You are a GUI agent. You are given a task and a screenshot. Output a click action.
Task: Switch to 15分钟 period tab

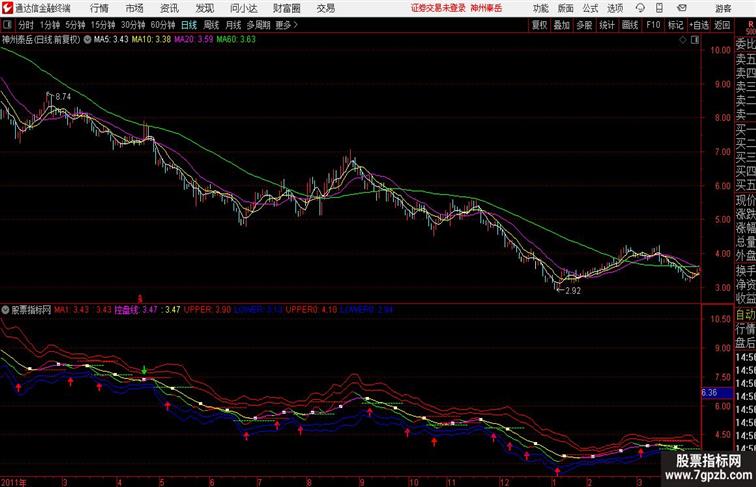tap(103, 25)
